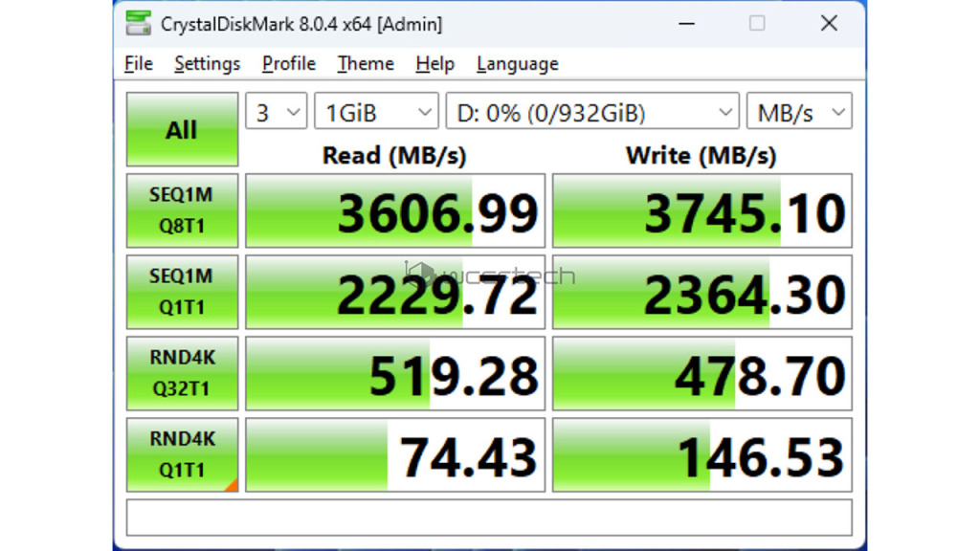Click the empty comment field at bottom
Screen dimensions: 980x551
[489, 518]
